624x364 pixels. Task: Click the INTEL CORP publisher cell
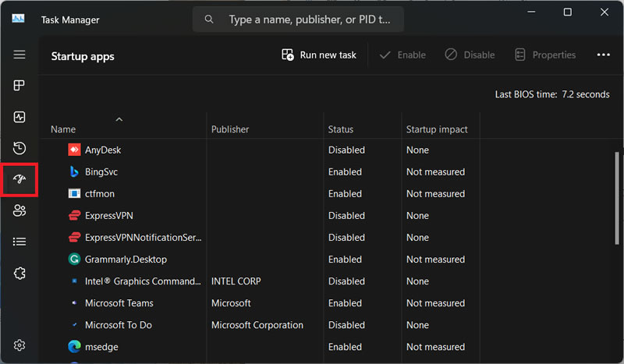click(x=236, y=281)
